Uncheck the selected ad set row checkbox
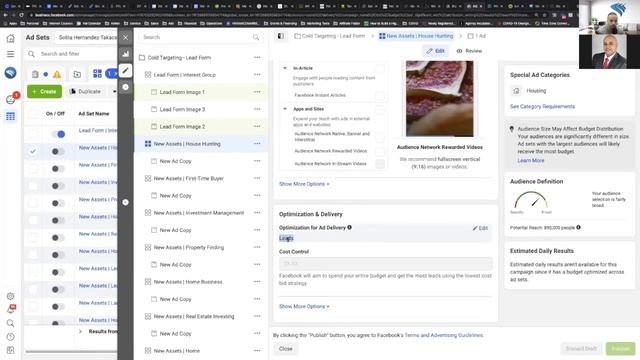Image resolution: width=640 pixels, height=360 pixels. pos(33,151)
